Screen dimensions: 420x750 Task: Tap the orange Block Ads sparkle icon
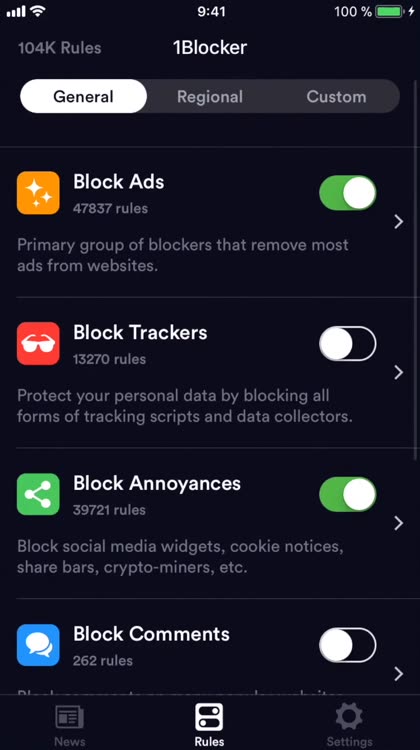(38, 193)
